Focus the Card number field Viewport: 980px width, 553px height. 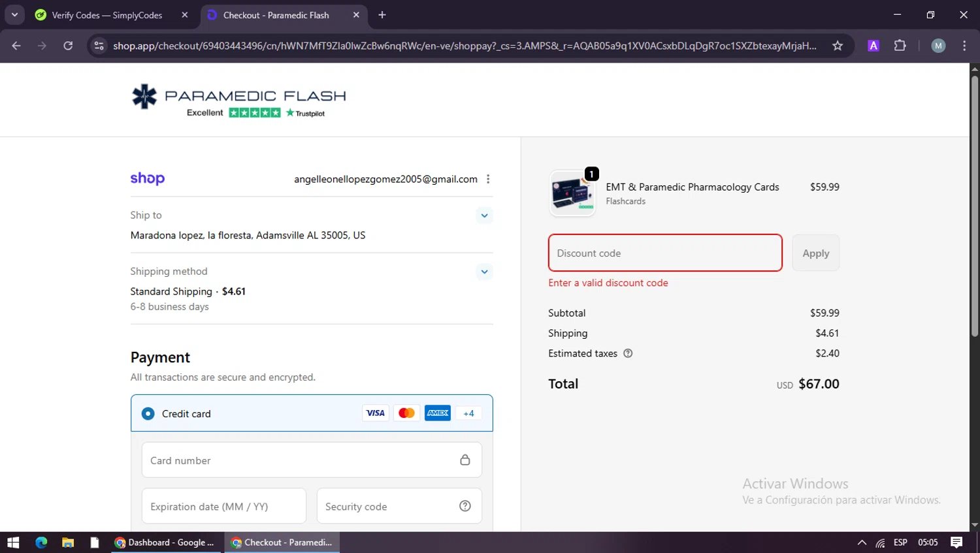[312, 460]
